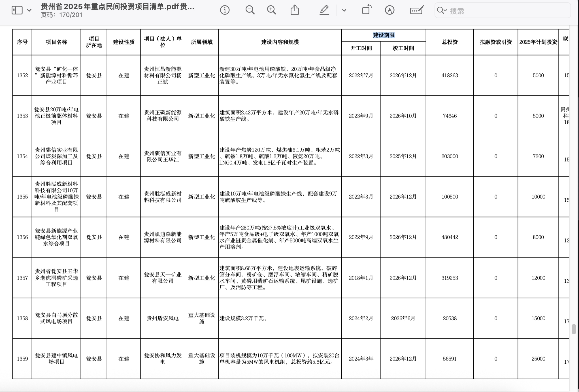Click the 2018年1月 start date
This screenshot has width=579, height=392.
point(361,278)
